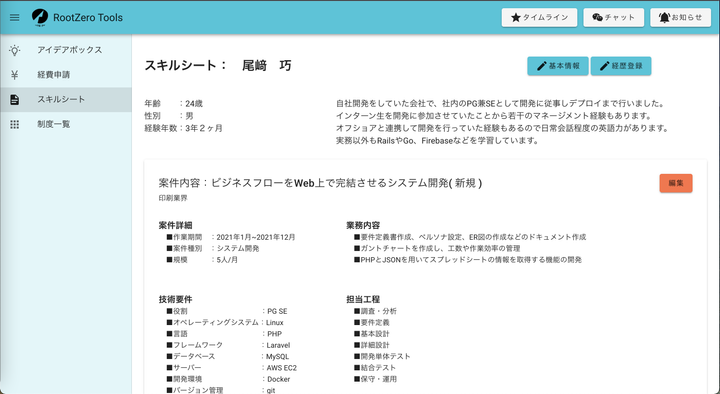The width and height of the screenshot is (720, 394).
Task: Click the RootZero Tools logo icon
Action: [40, 17]
